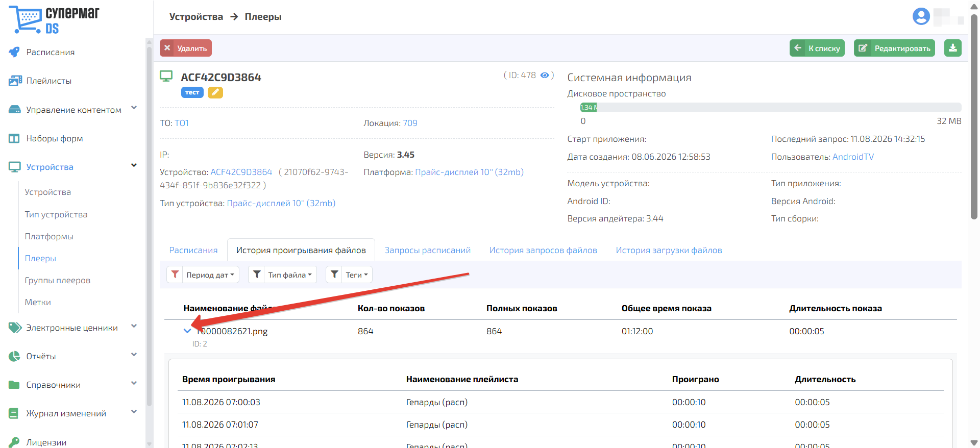Click the rocket icon beside Расписания
Screen dimensions: 980x448
click(14, 52)
